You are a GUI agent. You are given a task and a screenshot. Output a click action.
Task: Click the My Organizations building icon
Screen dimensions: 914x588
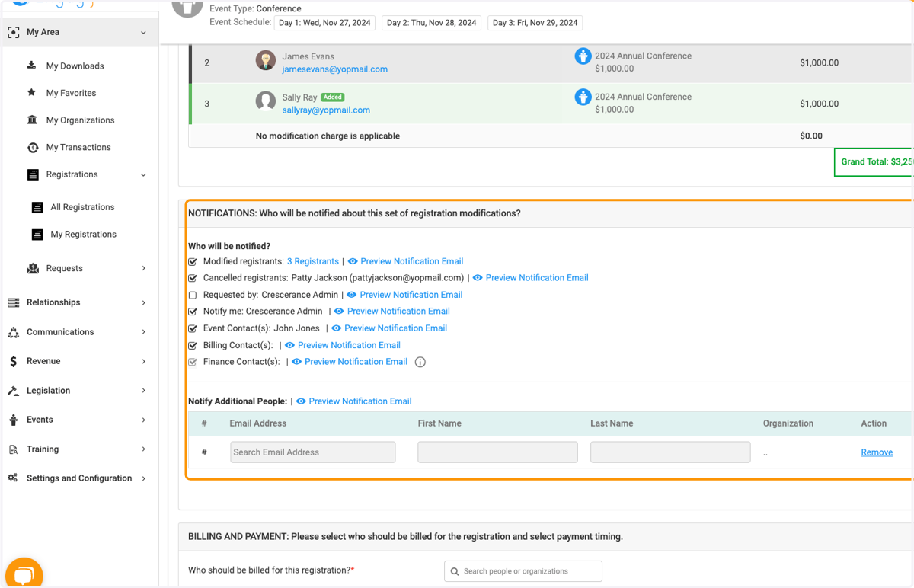32,120
